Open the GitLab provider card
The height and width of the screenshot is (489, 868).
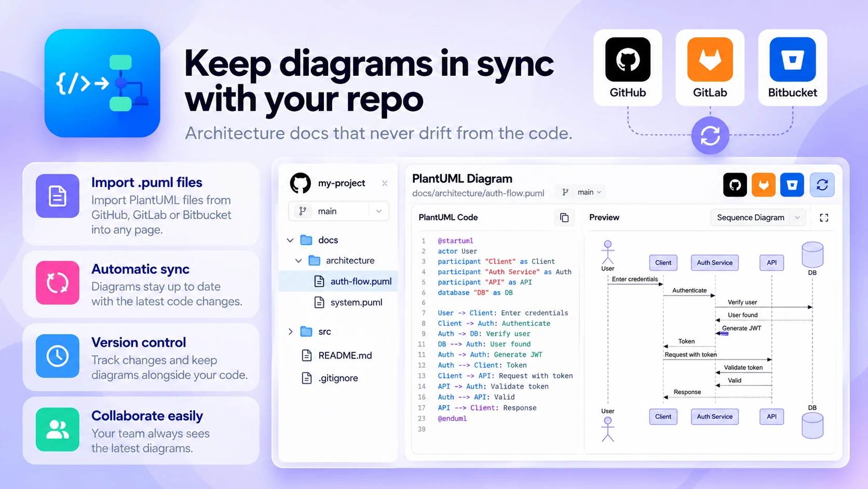pos(710,68)
